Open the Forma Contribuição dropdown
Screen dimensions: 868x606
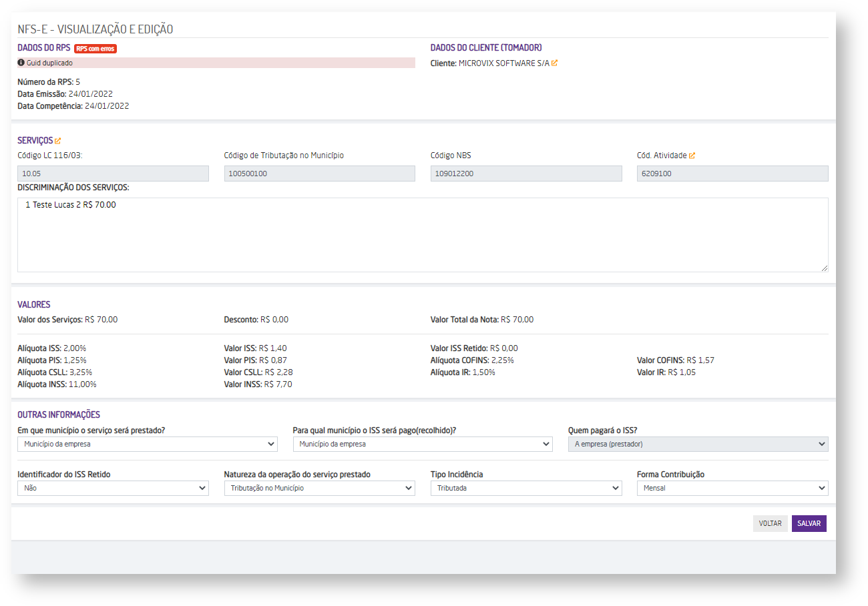click(732, 488)
